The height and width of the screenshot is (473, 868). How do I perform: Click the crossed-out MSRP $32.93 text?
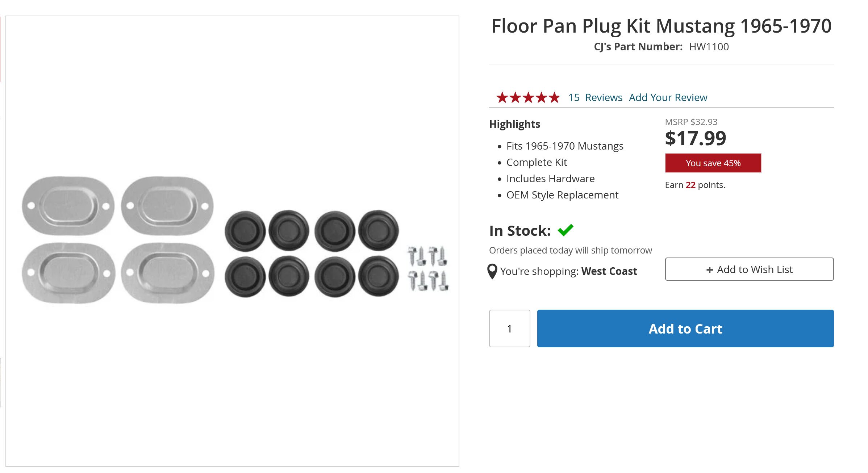691,122
